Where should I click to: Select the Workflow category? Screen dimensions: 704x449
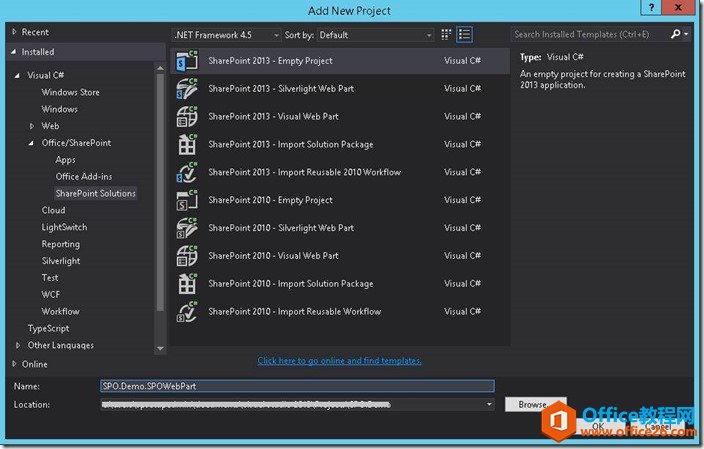(61, 311)
